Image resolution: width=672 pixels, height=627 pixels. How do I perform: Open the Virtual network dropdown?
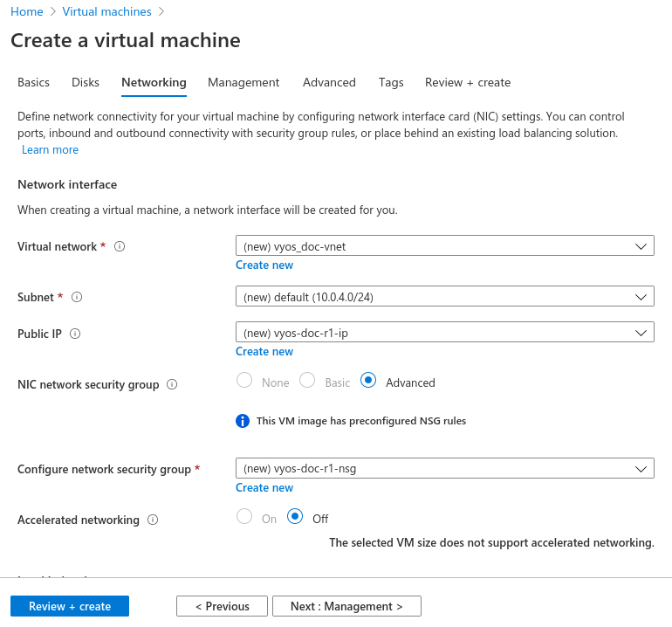[x=444, y=246]
